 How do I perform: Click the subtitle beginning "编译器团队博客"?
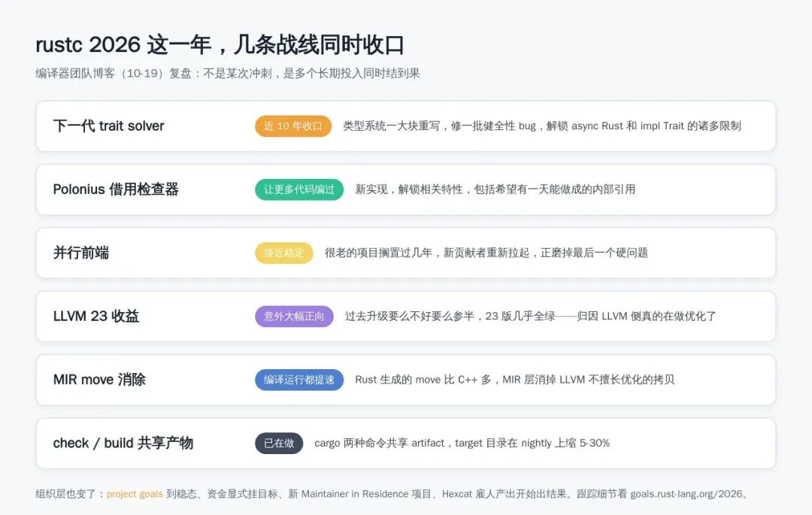[227, 74]
